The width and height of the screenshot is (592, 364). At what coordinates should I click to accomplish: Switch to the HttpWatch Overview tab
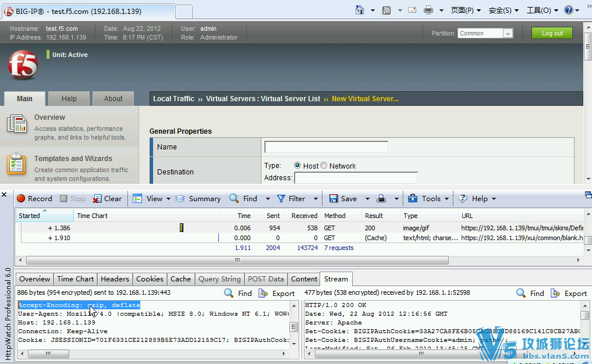click(x=35, y=279)
